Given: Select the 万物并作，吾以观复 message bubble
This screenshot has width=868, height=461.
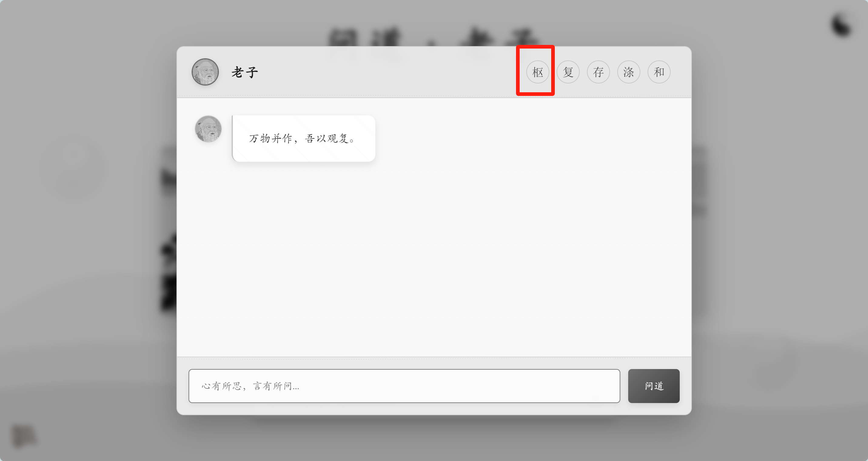Looking at the screenshot, I should (303, 138).
